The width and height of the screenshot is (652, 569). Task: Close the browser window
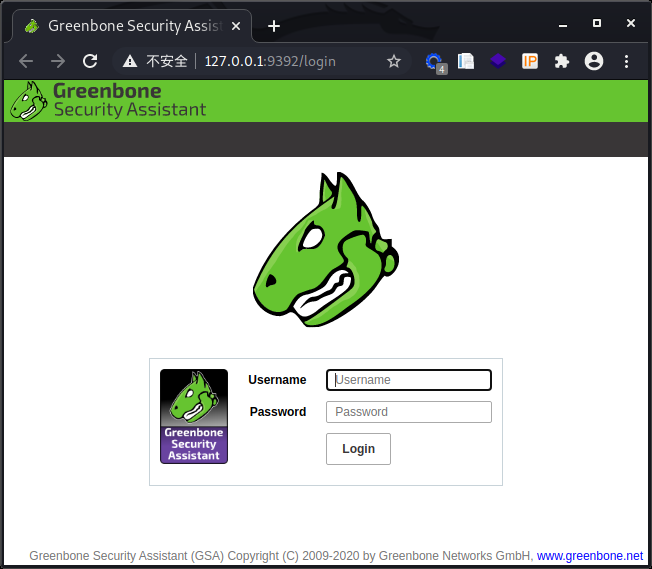point(630,23)
